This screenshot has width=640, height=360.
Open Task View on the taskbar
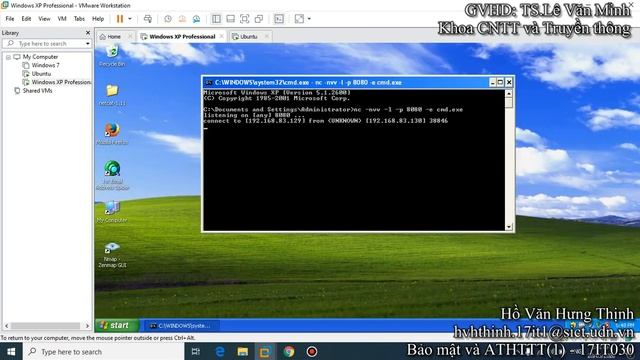tap(196, 351)
